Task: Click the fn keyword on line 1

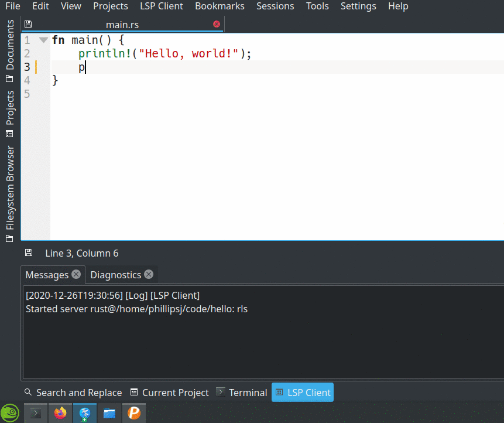Action: [x=58, y=40]
